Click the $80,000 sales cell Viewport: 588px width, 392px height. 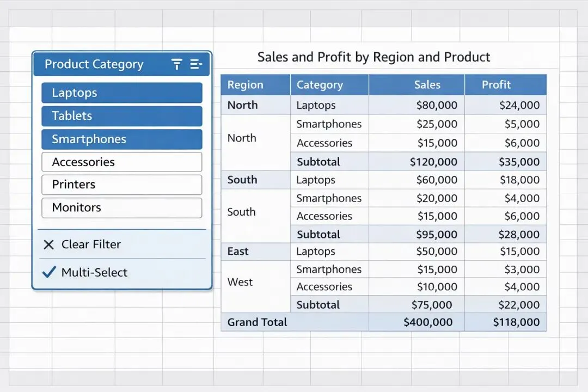pos(416,105)
